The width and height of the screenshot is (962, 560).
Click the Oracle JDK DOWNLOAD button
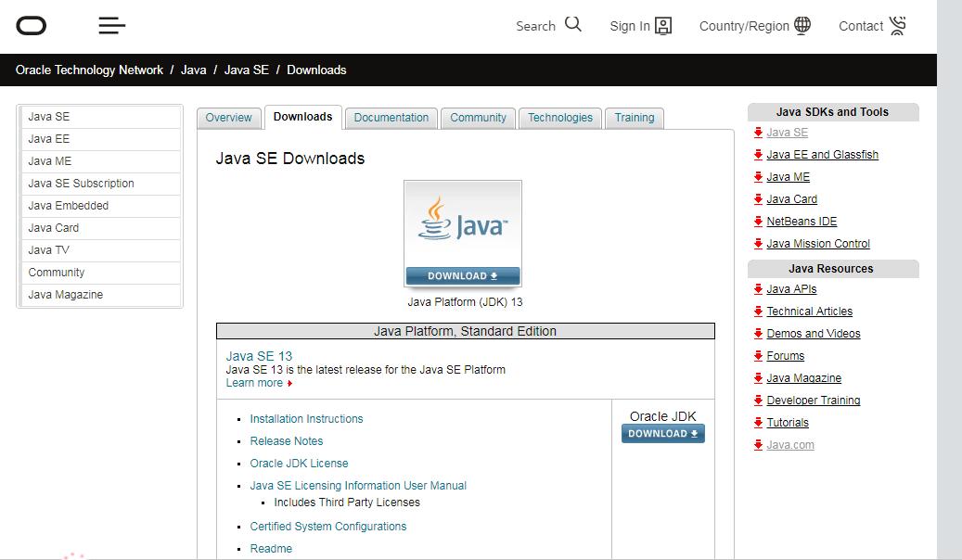pos(662,433)
